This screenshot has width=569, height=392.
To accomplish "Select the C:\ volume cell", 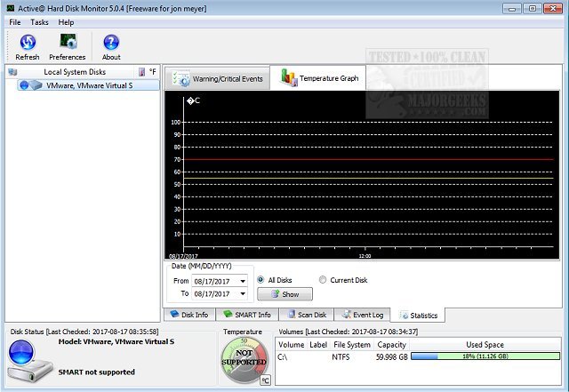I will pyautogui.click(x=283, y=357).
